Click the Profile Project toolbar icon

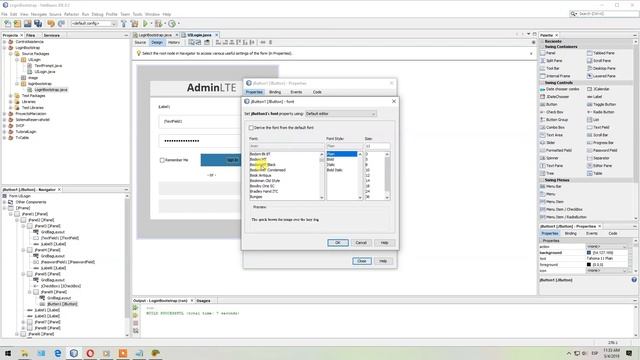[172, 24]
